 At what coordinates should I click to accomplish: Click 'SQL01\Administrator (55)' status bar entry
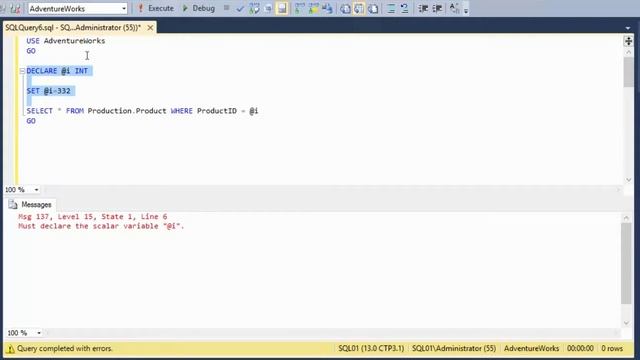(454, 349)
